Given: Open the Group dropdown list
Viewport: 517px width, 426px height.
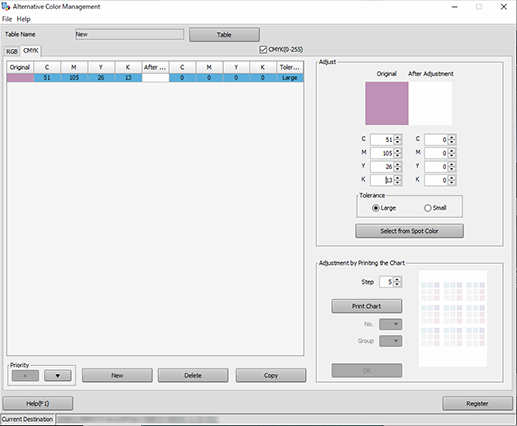Looking at the screenshot, I should [x=391, y=341].
